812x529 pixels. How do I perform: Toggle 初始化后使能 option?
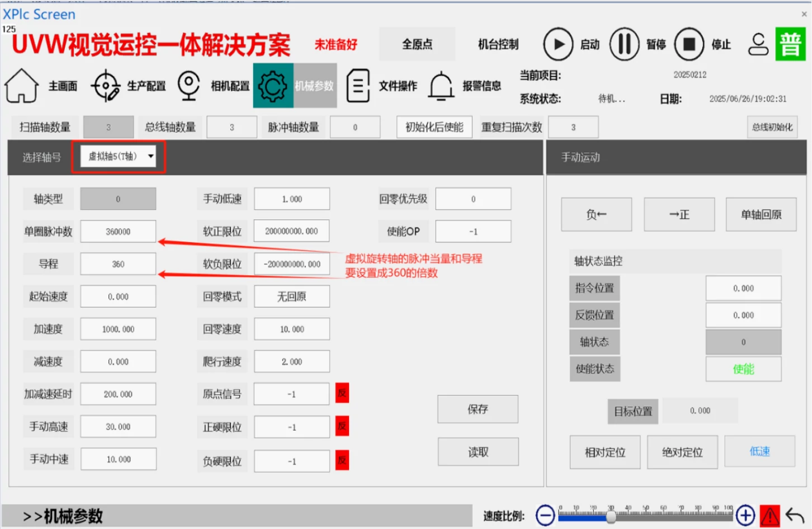[435, 127]
